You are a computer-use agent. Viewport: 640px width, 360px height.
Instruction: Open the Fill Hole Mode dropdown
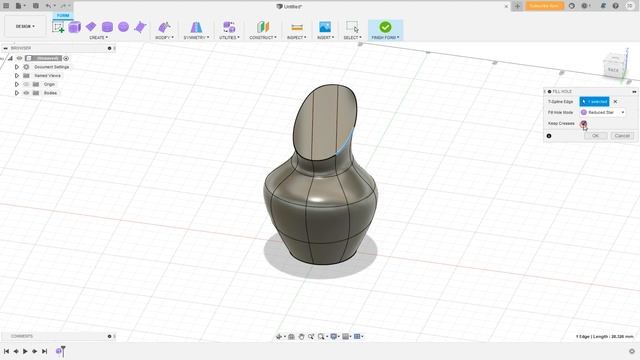point(602,112)
